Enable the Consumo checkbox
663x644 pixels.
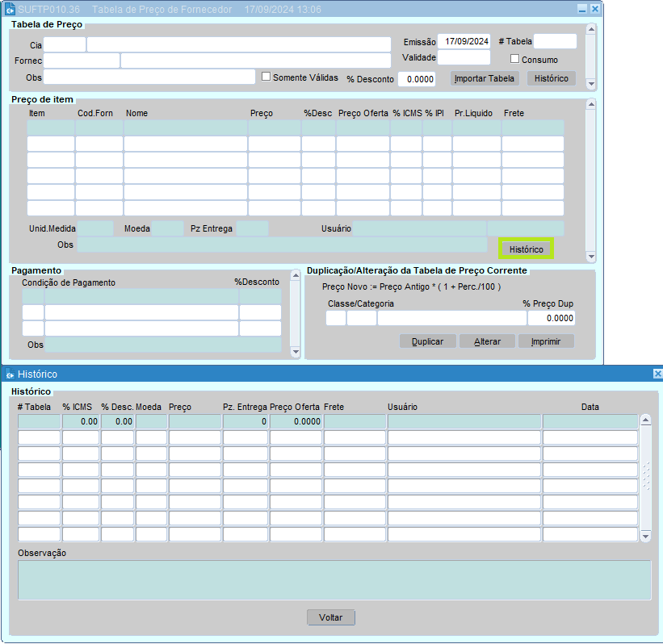coord(515,59)
